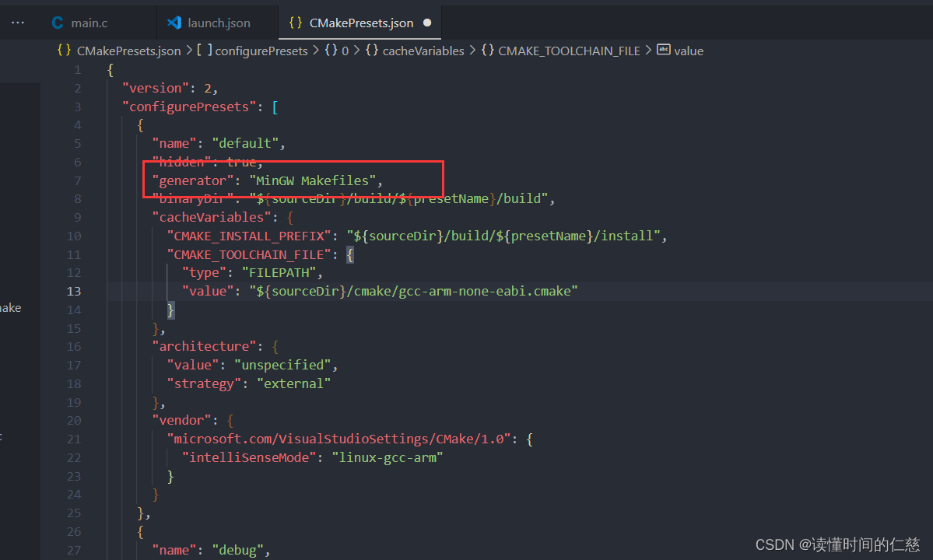
Task: Click the more actions ellipsis above the tabs
Action: (17, 21)
